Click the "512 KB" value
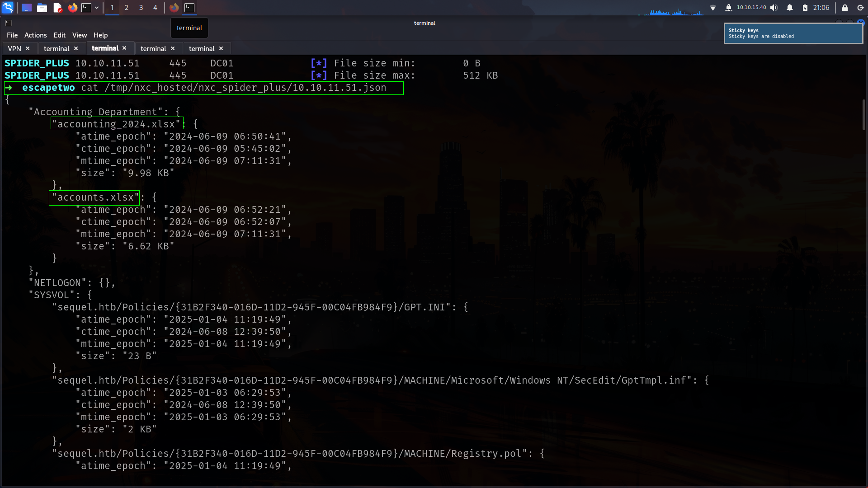 pyautogui.click(x=481, y=75)
